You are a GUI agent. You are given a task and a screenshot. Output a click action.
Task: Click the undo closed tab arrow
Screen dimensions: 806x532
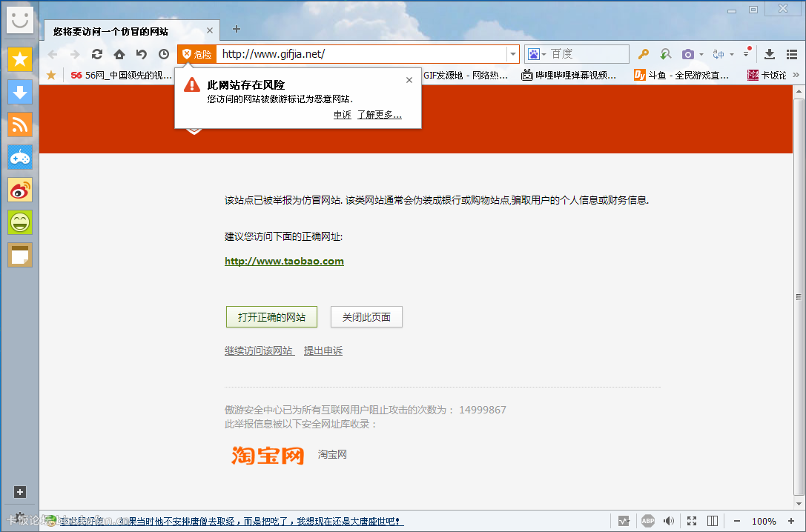tap(142, 54)
